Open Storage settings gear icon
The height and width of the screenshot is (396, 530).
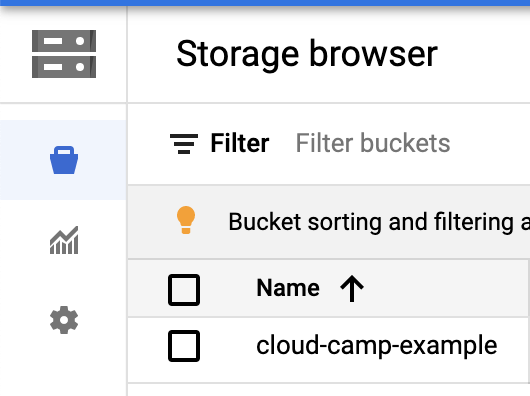click(x=64, y=320)
